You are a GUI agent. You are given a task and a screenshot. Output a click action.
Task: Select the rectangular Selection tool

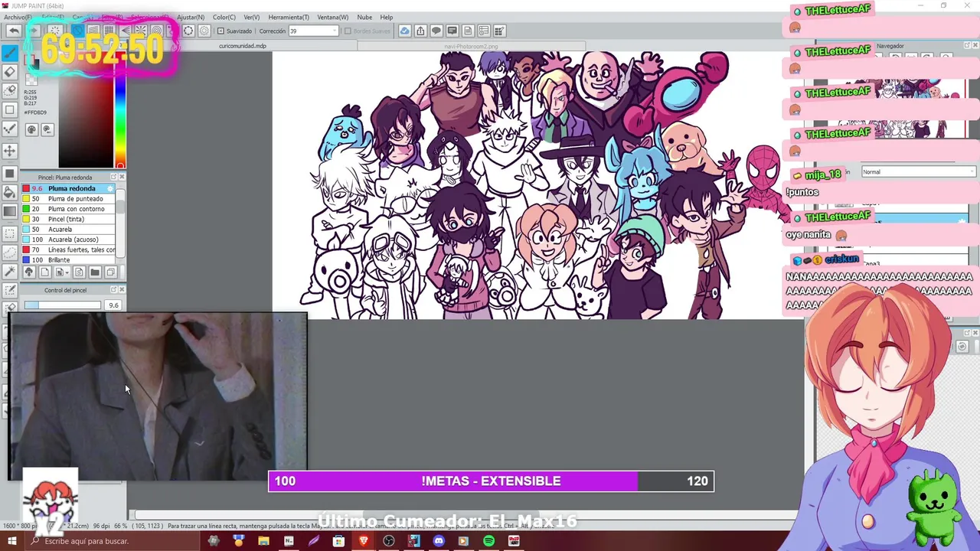(10, 233)
